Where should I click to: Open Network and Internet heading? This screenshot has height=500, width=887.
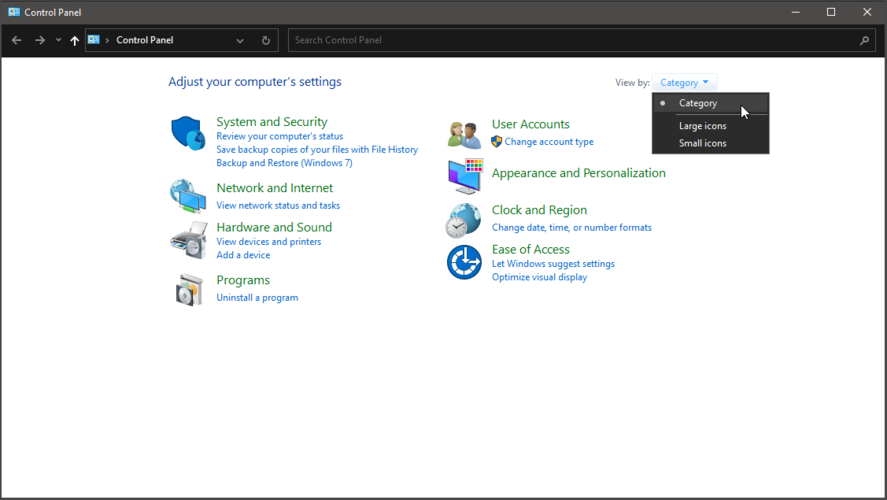click(x=274, y=188)
